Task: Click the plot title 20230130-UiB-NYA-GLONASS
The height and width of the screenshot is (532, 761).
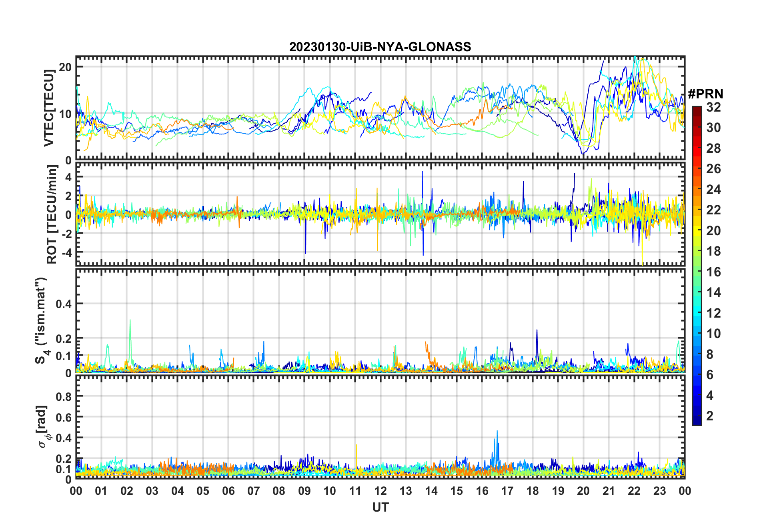Action: pyautogui.click(x=380, y=47)
